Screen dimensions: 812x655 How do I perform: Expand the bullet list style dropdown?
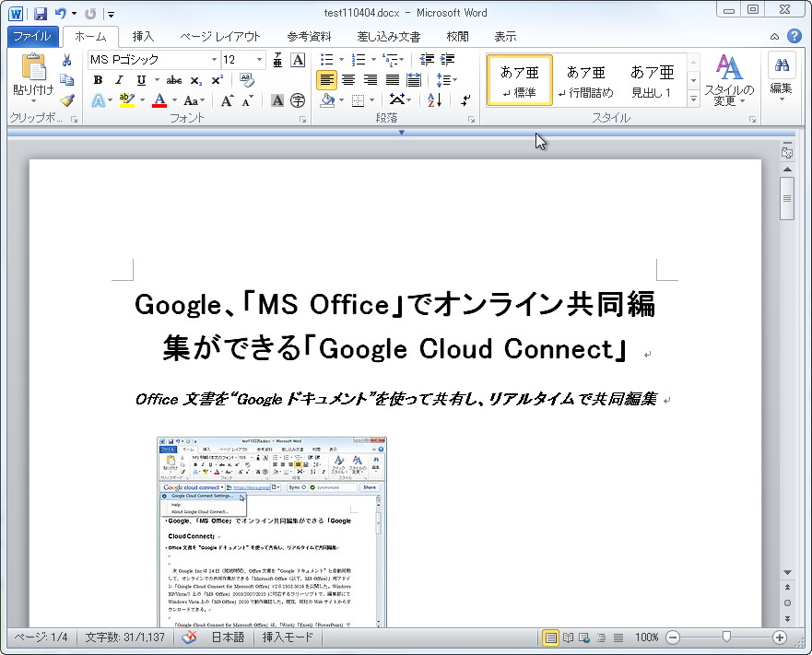[x=341, y=60]
